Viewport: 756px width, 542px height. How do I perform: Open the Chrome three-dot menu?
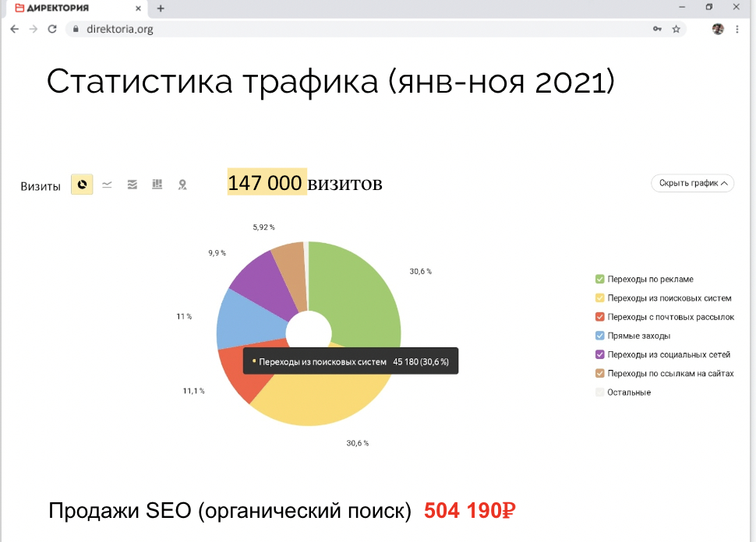point(737,29)
